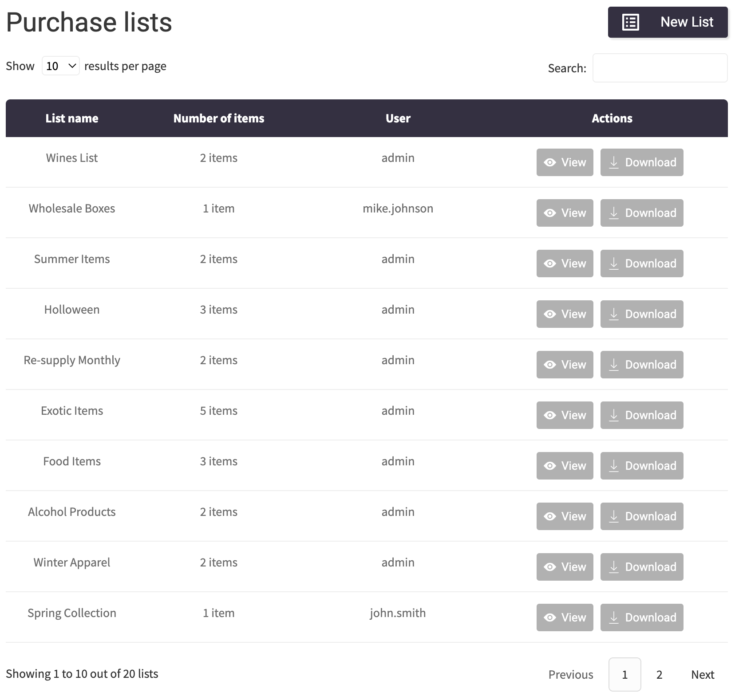View the Winter Apparel list

[x=564, y=567]
